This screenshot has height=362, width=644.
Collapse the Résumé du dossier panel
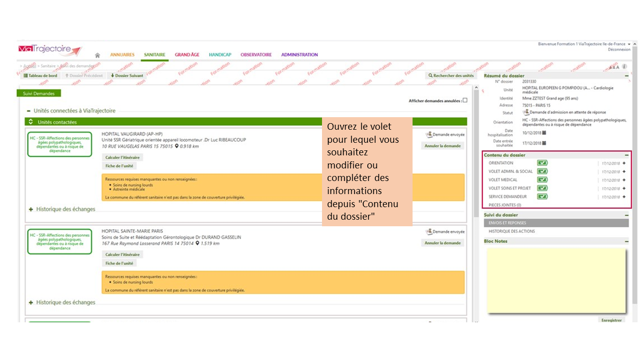coord(626,76)
